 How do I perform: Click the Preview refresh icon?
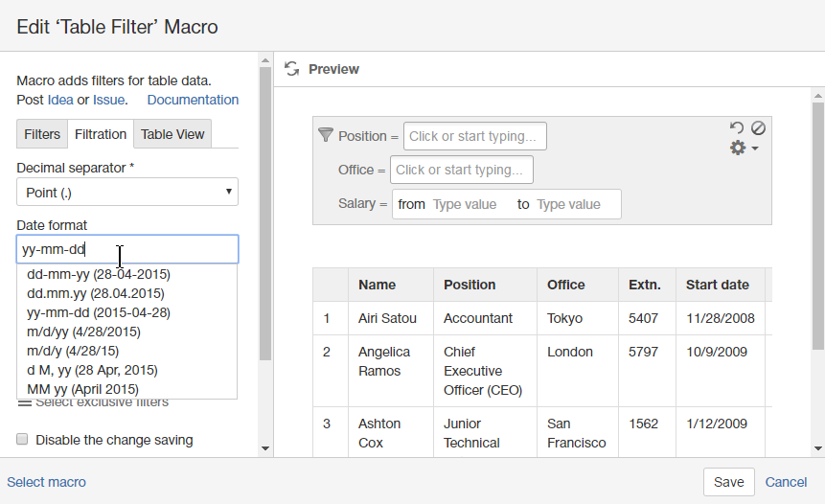292,69
